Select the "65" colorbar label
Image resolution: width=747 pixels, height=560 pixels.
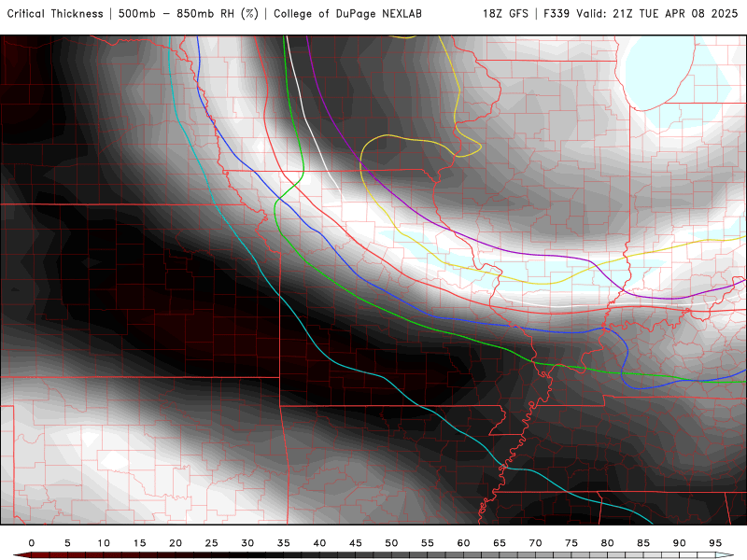pyautogui.click(x=500, y=543)
